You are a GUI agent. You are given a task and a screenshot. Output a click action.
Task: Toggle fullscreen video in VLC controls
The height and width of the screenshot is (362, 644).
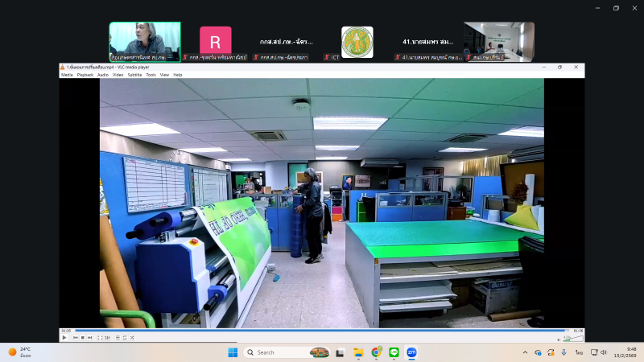(x=99, y=338)
